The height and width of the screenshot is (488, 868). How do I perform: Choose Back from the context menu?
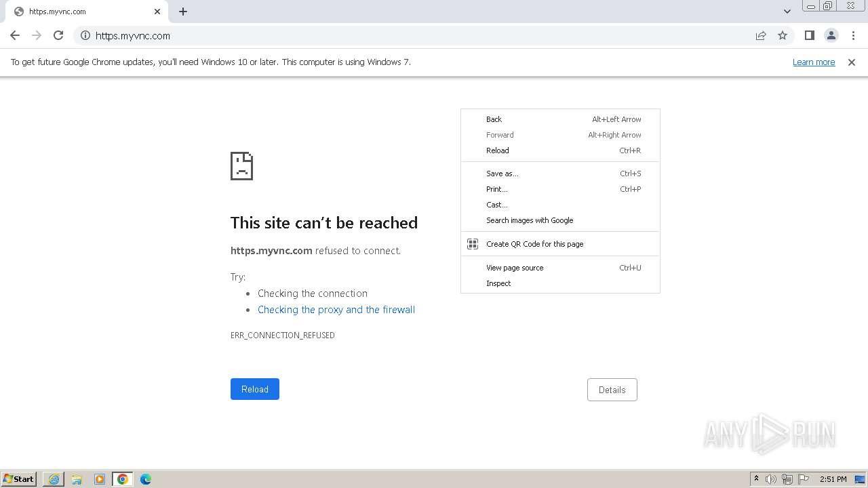560,119
